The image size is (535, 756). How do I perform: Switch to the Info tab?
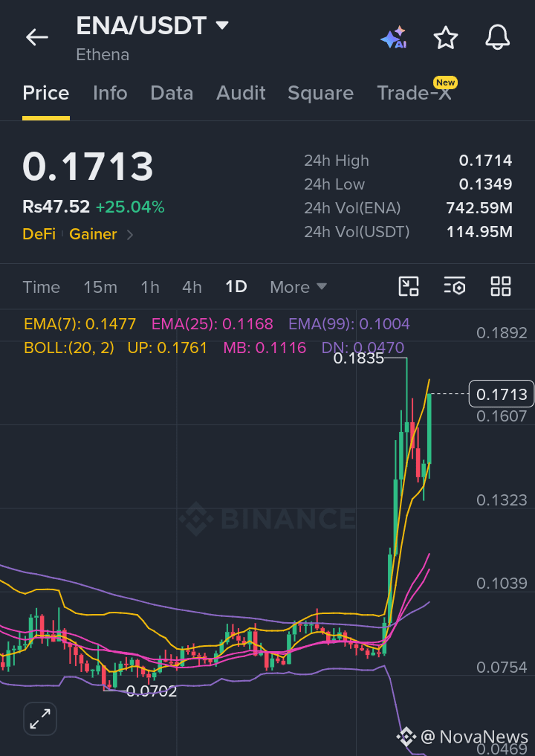pos(110,93)
